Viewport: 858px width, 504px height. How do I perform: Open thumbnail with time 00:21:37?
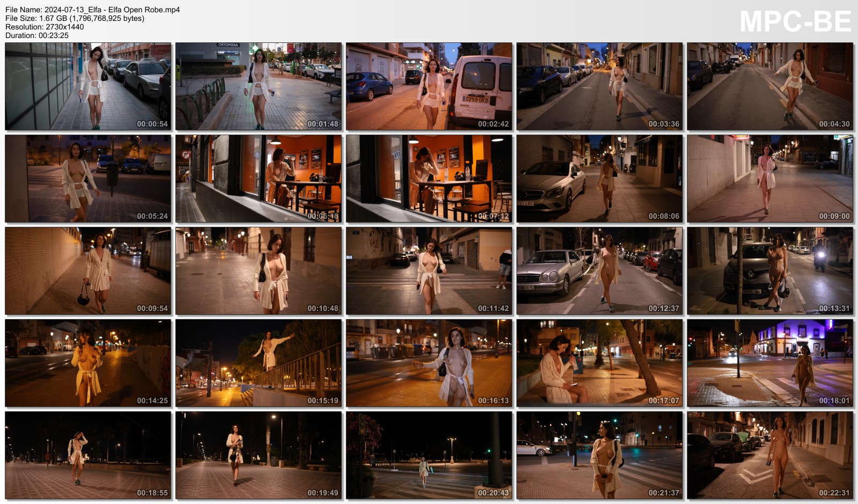tap(600, 455)
